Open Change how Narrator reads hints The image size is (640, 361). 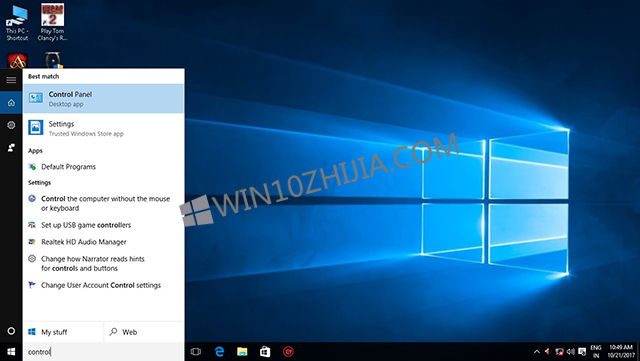(104, 263)
